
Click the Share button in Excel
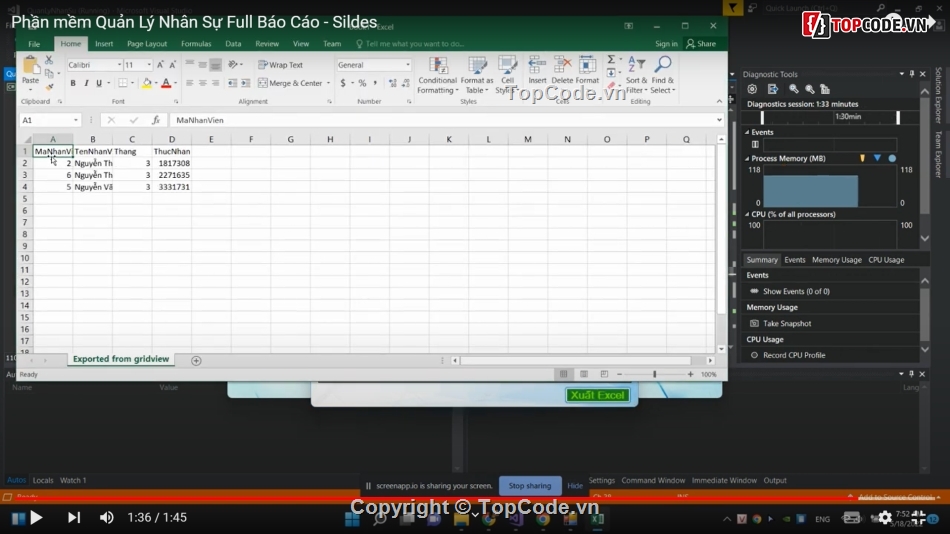coord(701,44)
